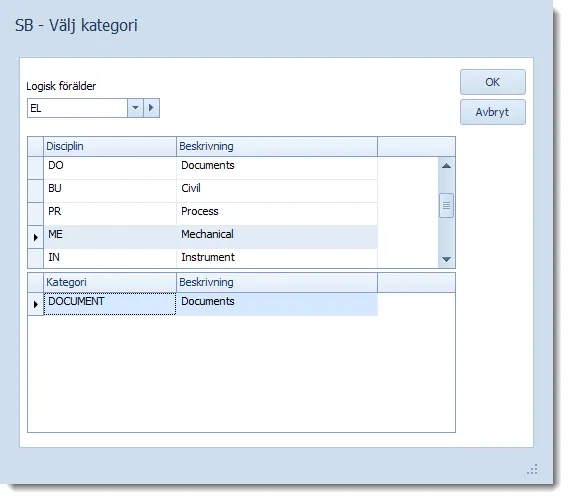Click the EL input field
This screenshot has height=499, width=568.
(x=77, y=108)
